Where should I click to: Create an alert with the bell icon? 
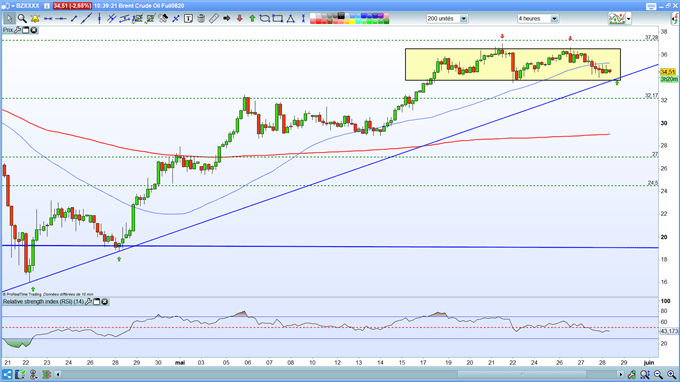(x=35, y=19)
